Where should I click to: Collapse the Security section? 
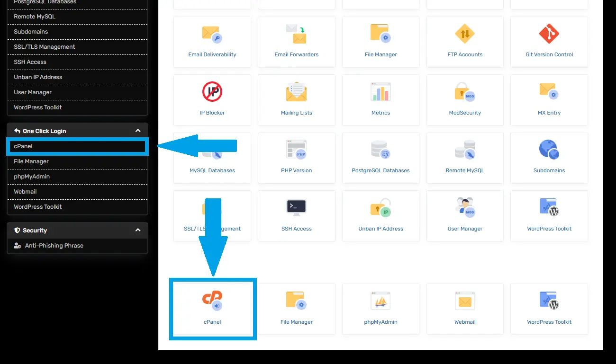(137, 230)
